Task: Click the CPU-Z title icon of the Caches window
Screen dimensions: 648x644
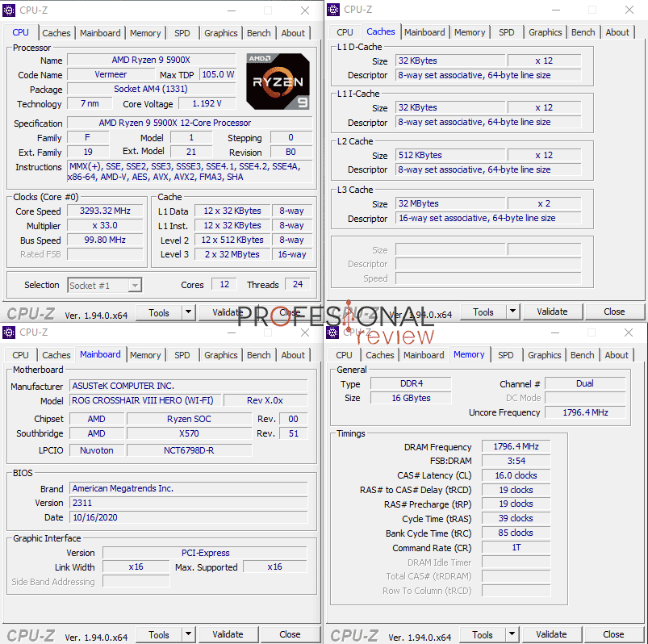Action: pyautogui.click(x=333, y=10)
